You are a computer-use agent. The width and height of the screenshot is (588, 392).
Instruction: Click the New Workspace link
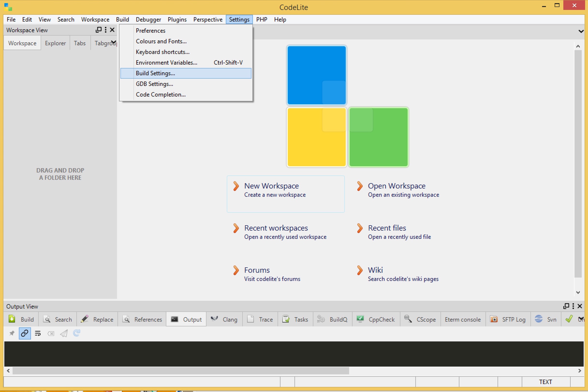coord(286,194)
